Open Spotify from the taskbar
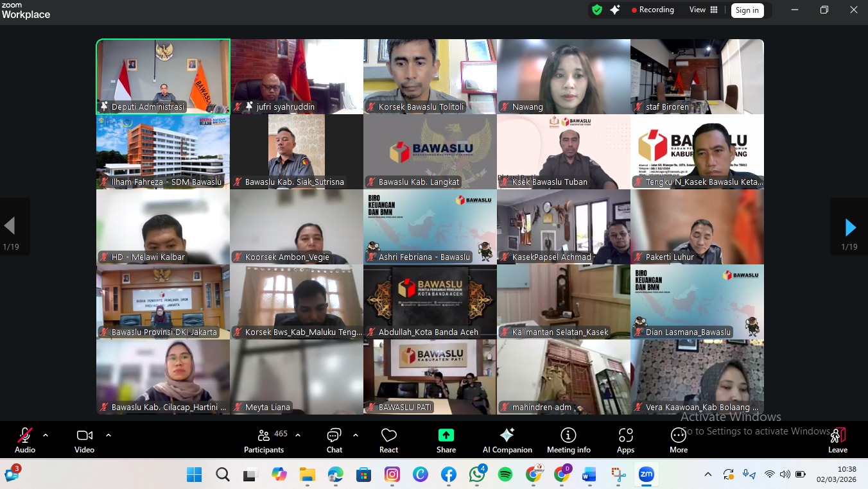The height and width of the screenshot is (489, 868). pyautogui.click(x=505, y=475)
